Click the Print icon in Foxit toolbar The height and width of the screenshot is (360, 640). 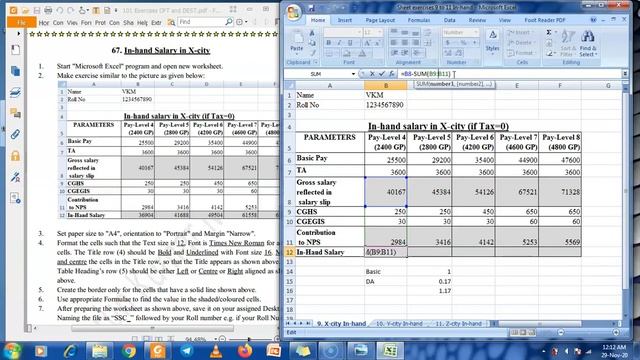pos(48,10)
